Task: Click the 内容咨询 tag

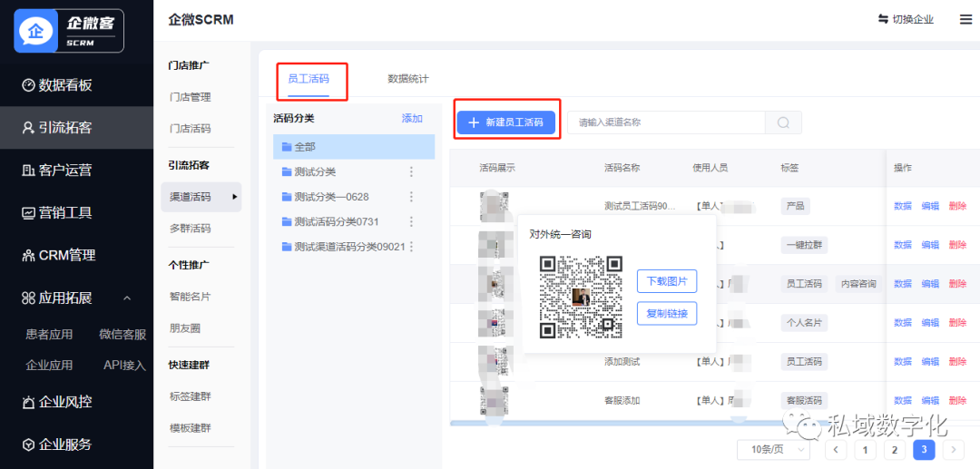Action: (858, 284)
